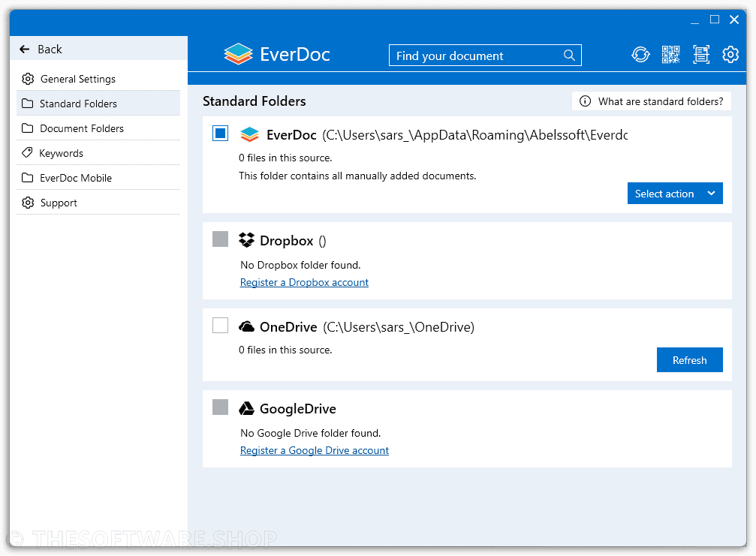The width and height of the screenshot is (756, 556).
Task: Click Refresh for OneDrive
Action: tap(689, 360)
